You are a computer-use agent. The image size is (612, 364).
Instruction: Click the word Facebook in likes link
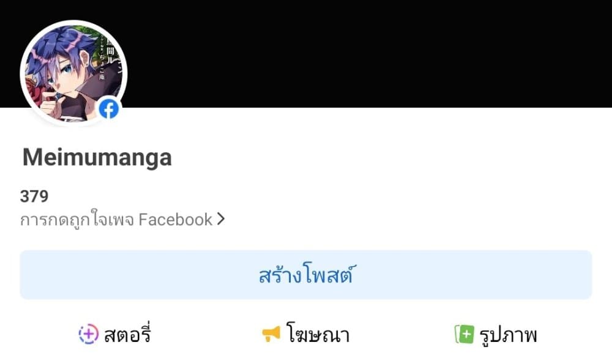[x=175, y=219]
